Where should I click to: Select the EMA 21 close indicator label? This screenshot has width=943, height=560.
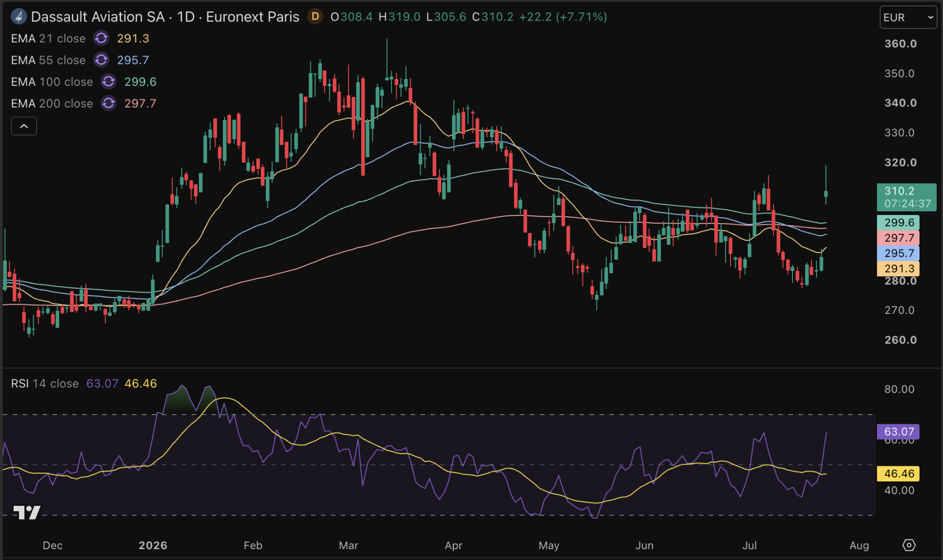(x=48, y=38)
